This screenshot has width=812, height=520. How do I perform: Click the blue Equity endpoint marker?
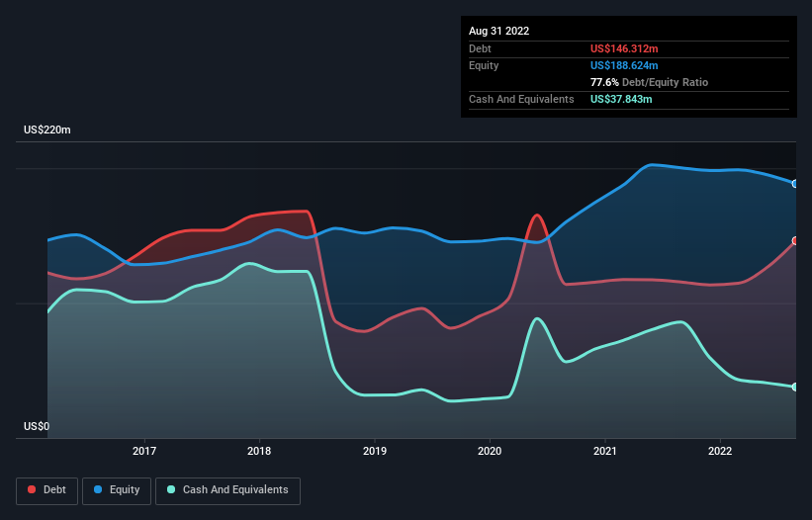pos(795,184)
